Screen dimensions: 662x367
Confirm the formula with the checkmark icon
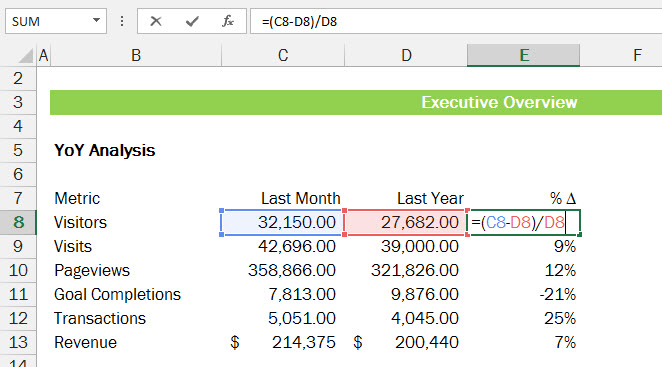click(x=192, y=21)
